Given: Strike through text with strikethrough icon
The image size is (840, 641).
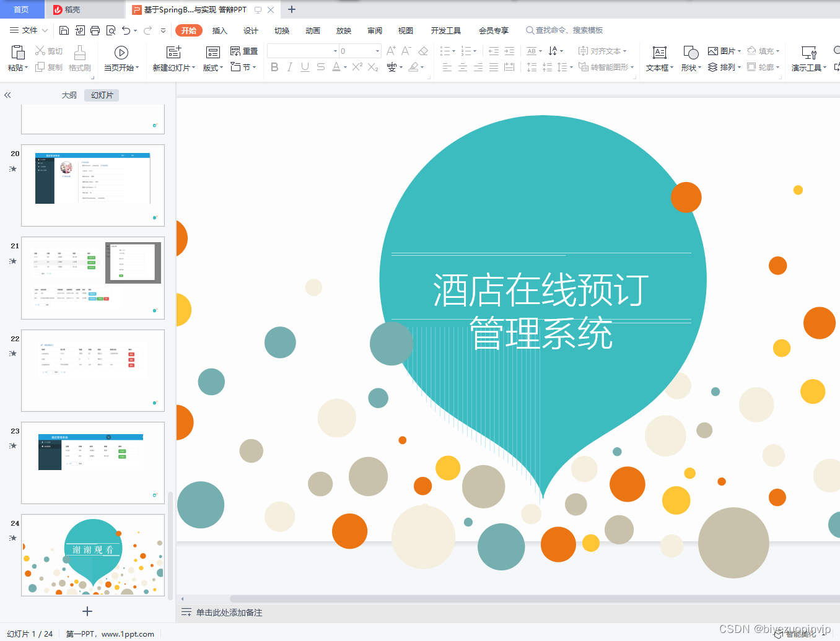Looking at the screenshot, I should coord(320,68).
